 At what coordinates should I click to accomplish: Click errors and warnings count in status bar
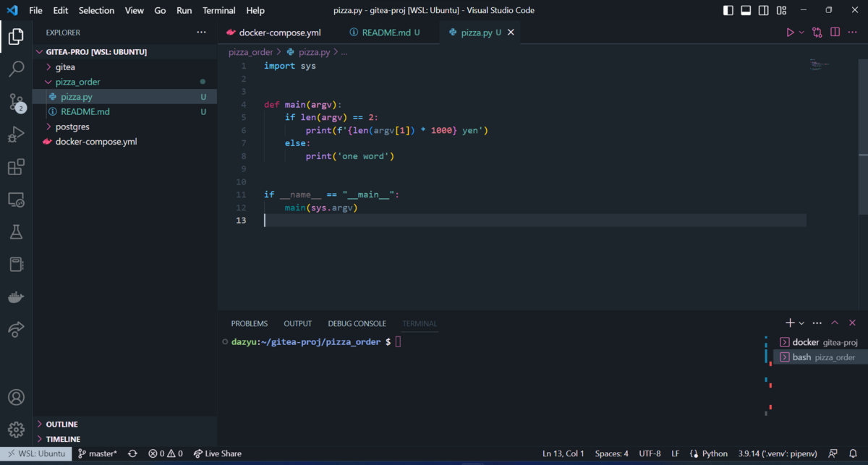point(166,453)
